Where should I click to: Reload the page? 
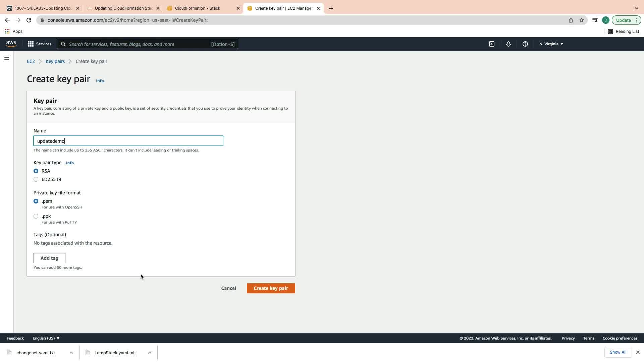point(29,20)
